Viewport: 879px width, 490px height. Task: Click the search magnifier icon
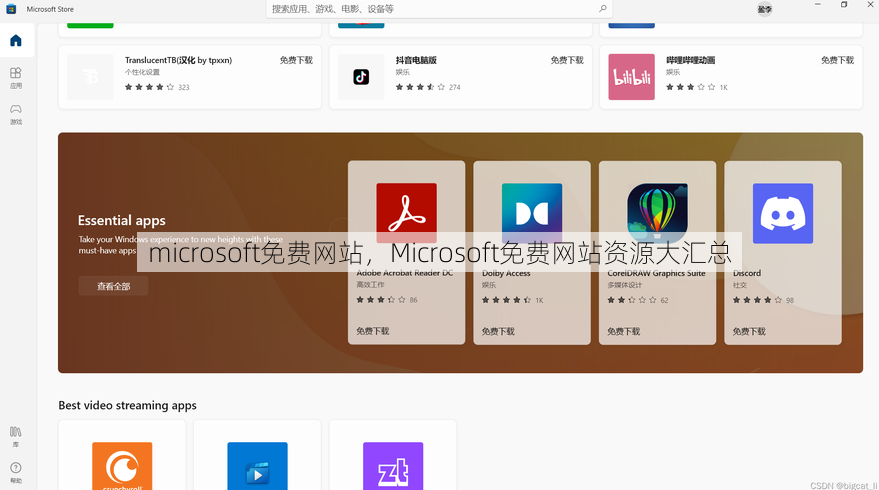pos(603,8)
